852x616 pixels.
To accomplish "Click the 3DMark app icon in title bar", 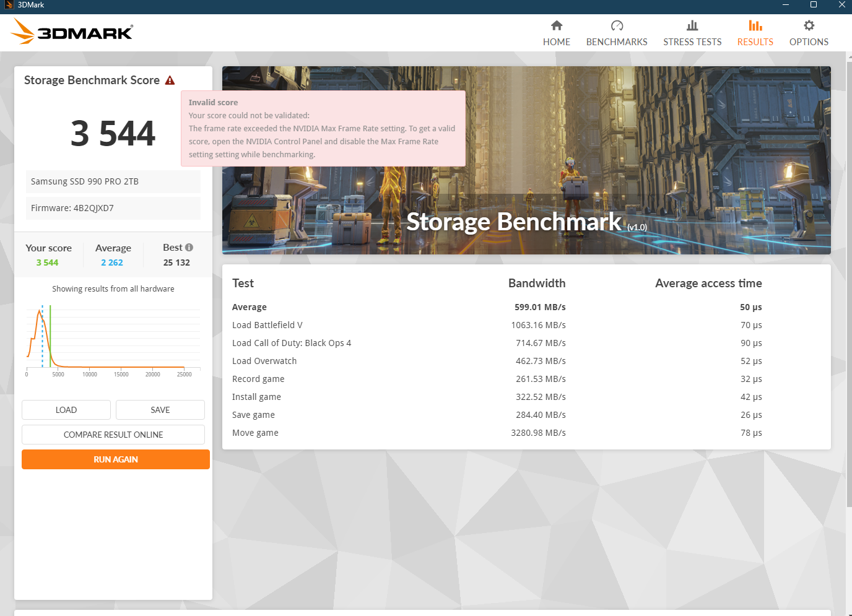I will tap(9, 5).
